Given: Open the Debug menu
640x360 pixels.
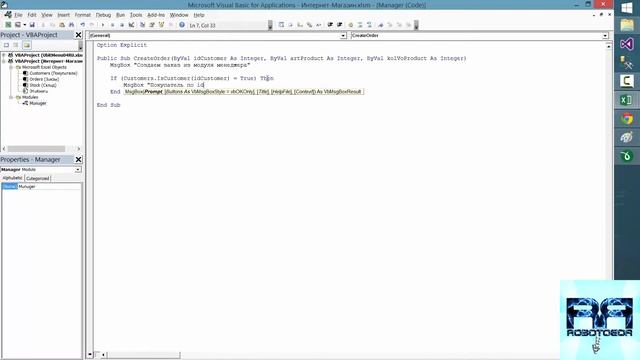Looking at the screenshot, I should (x=103, y=15).
